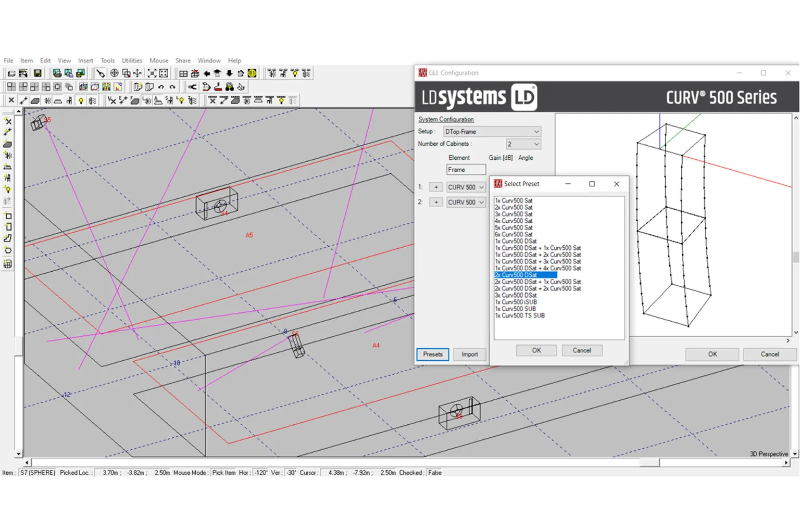Click the black left arrow toolbar icon
800x532 pixels.
207,73
